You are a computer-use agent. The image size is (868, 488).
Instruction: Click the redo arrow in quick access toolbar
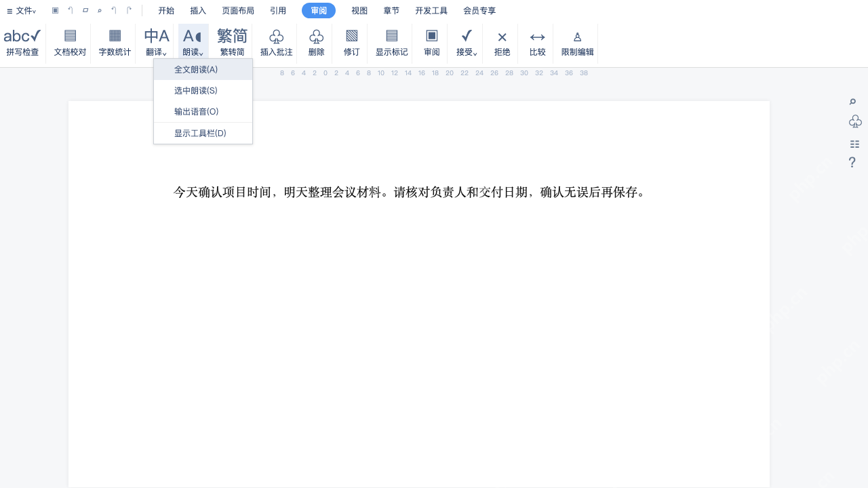pyautogui.click(x=129, y=11)
